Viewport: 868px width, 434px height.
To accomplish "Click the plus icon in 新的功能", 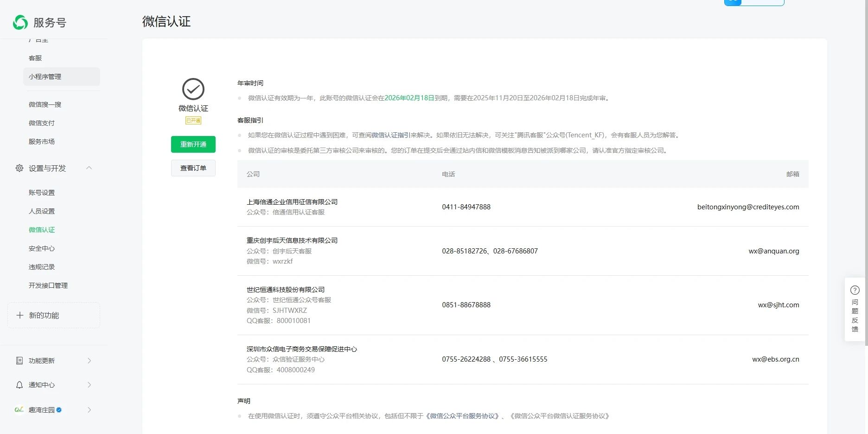I will point(20,315).
